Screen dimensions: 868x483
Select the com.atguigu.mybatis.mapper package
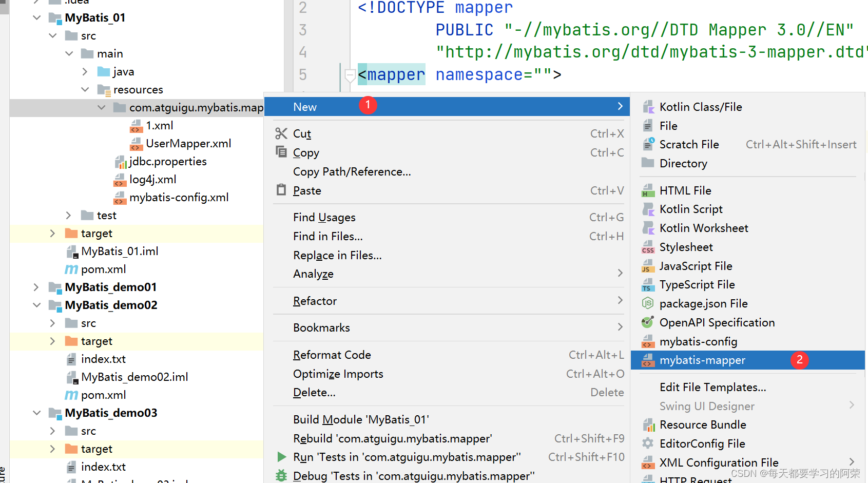196,108
